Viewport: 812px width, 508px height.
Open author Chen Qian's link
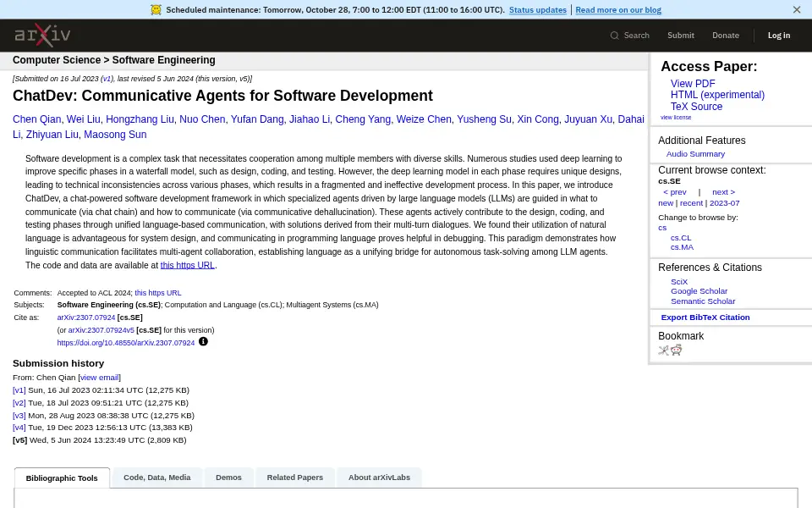pyautogui.click(x=36, y=119)
